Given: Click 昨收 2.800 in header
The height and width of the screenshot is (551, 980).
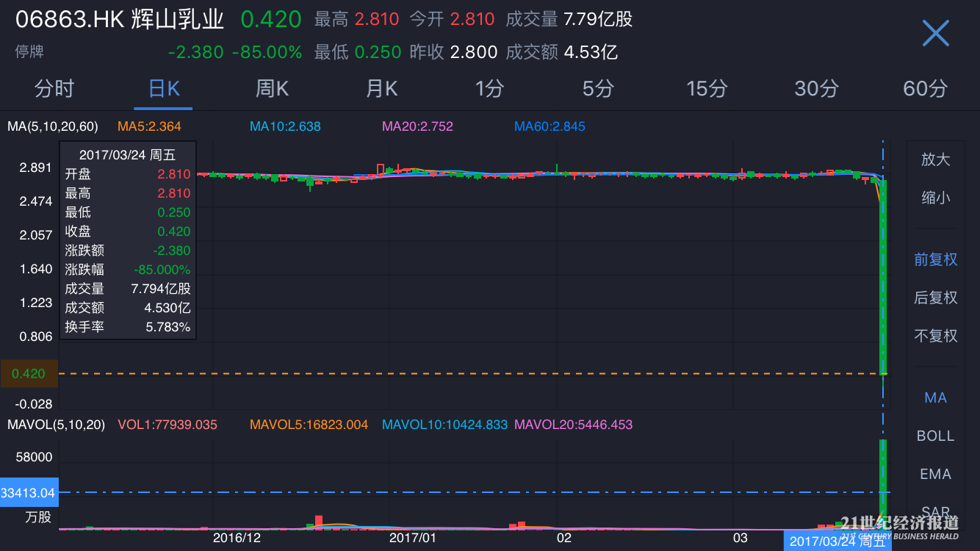Looking at the screenshot, I should pyautogui.click(x=453, y=52).
